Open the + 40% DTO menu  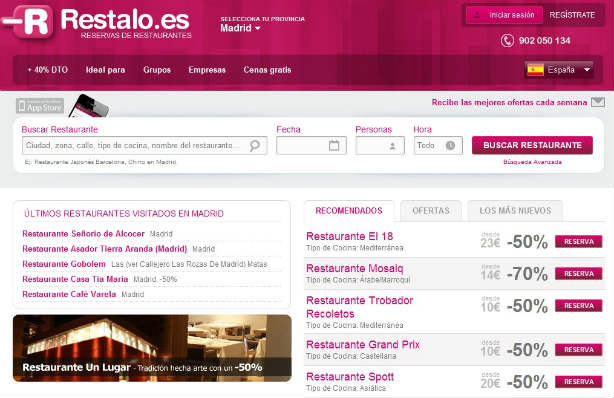[48, 70]
